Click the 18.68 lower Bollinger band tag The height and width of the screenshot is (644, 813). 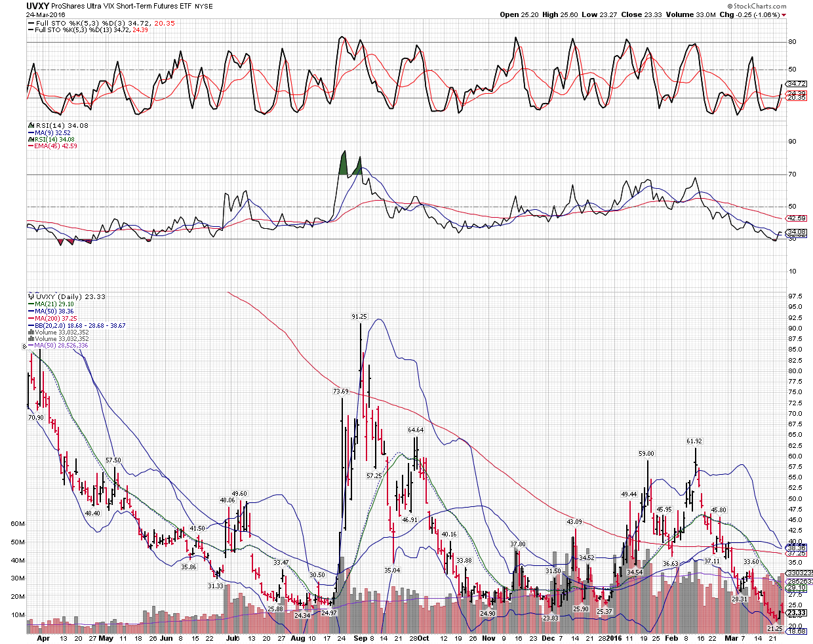[x=796, y=632]
